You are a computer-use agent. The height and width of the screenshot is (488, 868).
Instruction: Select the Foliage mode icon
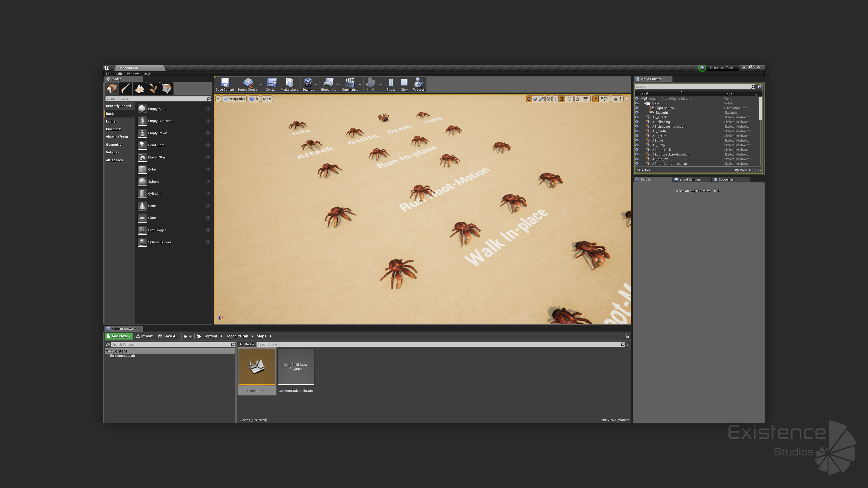[153, 89]
